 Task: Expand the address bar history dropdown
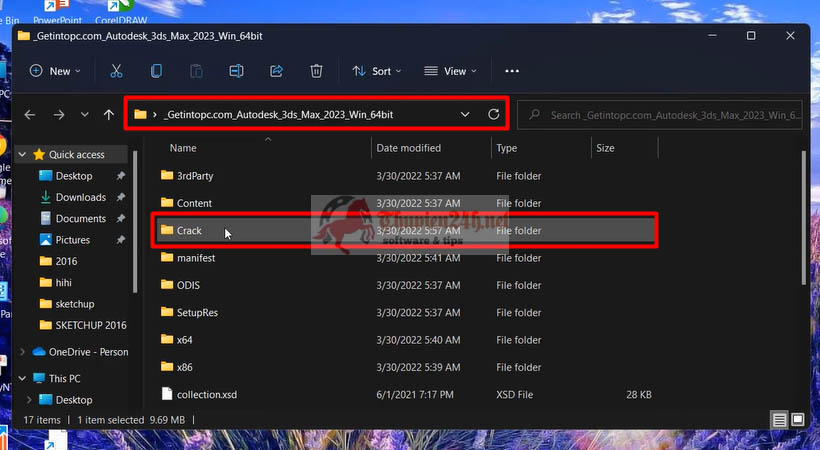(x=465, y=115)
